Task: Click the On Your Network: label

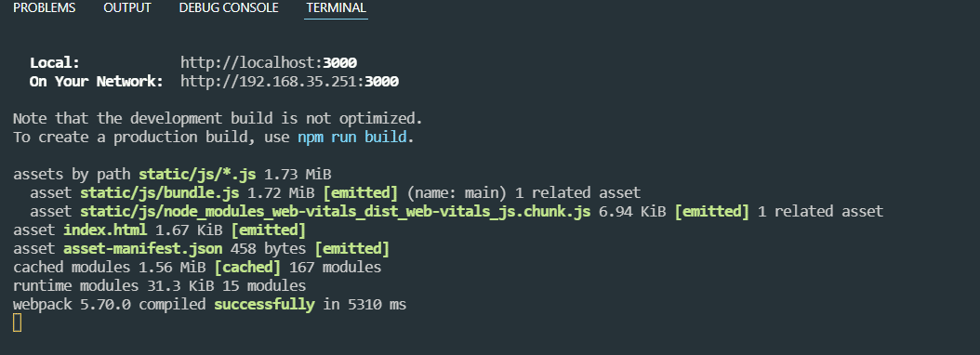Action: [97, 81]
